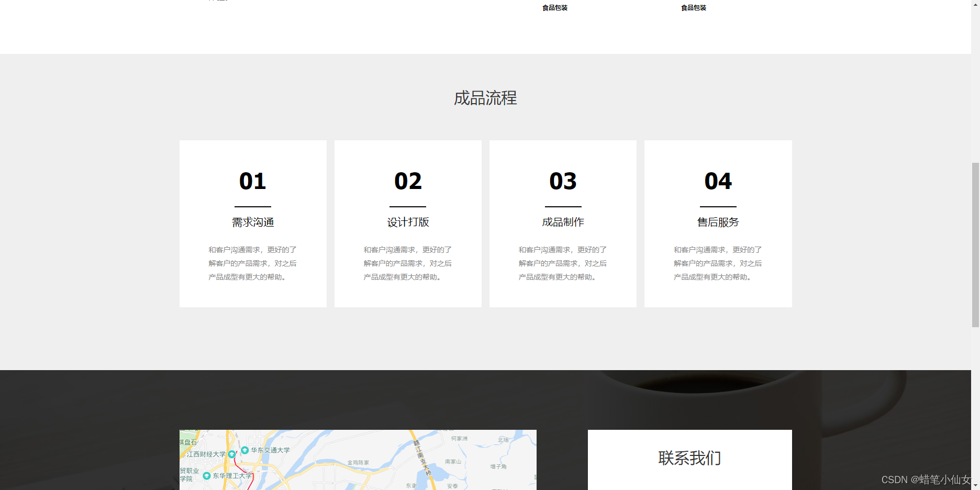Screen dimensions: 980x490
Task: Click the 江西财经大学 map marker icon
Action: (232, 454)
